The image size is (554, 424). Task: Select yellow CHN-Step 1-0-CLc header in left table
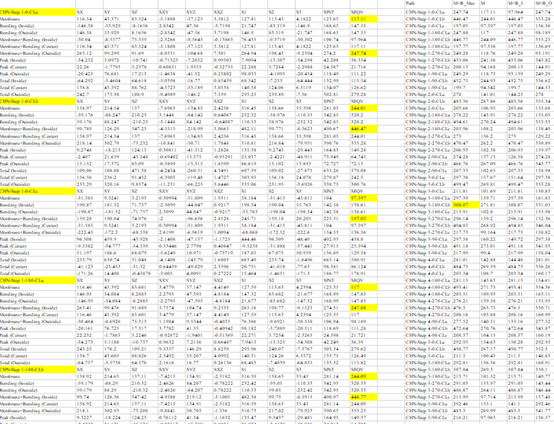point(38,191)
